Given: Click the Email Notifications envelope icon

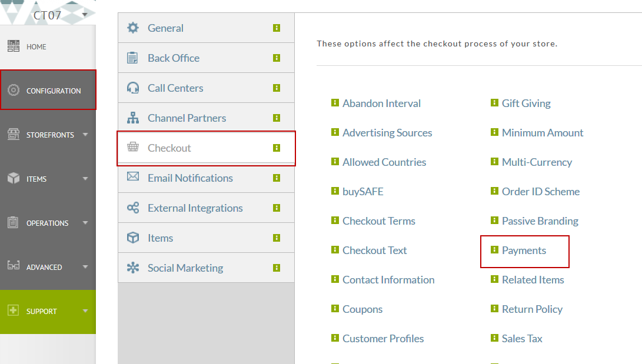Looking at the screenshot, I should (x=132, y=176).
